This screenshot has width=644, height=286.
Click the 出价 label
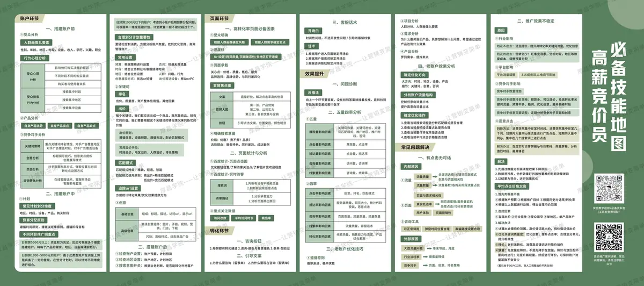(x=122, y=108)
